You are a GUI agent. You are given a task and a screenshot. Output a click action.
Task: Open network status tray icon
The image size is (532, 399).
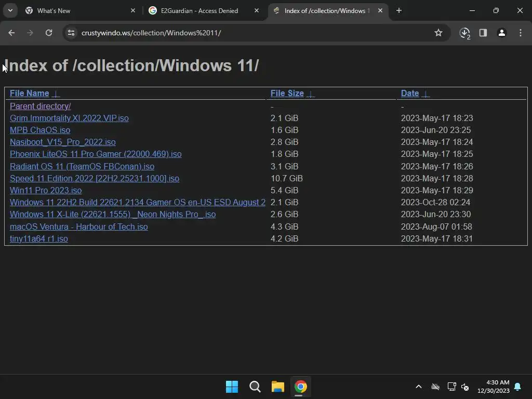[451, 387]
